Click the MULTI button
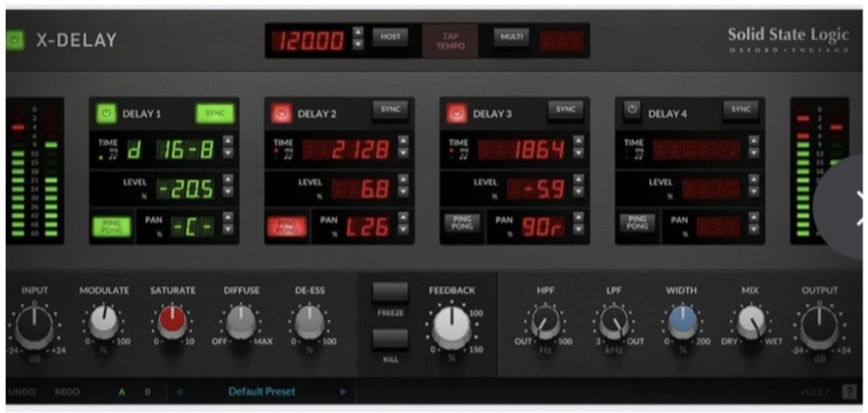The height and width of the screenshot is (413, 868). pos(511,37)
